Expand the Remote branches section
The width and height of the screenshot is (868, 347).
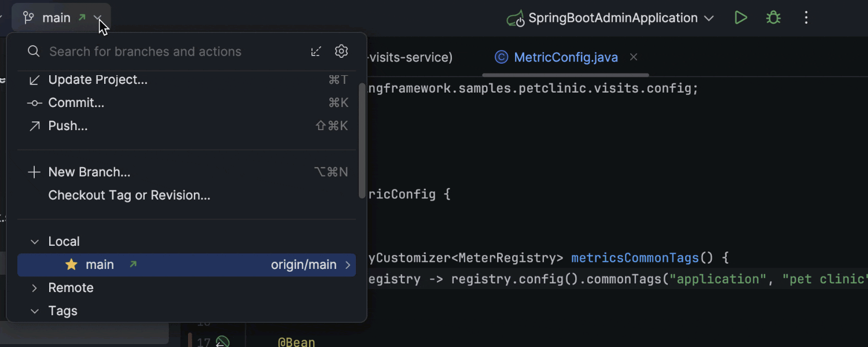tap(33, 287)
